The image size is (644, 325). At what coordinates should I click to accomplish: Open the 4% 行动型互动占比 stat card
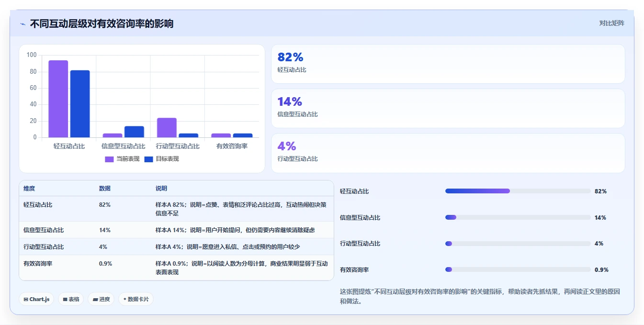point(448,153)
